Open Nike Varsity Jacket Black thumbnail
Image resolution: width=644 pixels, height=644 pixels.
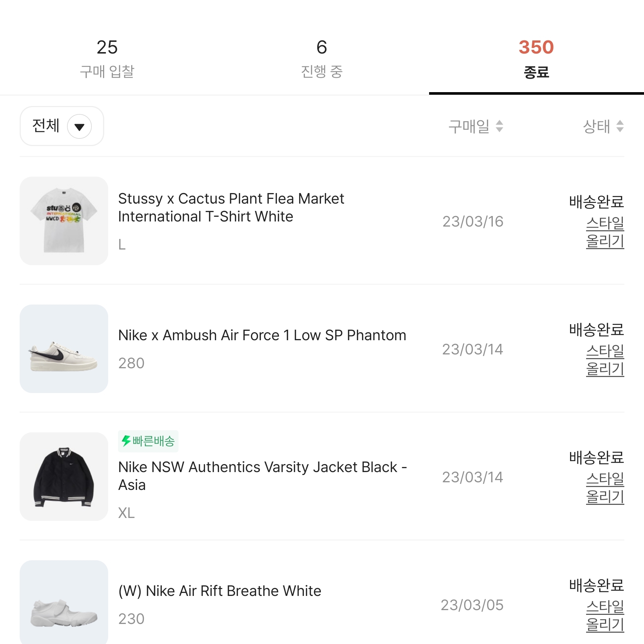click(x=64, y=476)
